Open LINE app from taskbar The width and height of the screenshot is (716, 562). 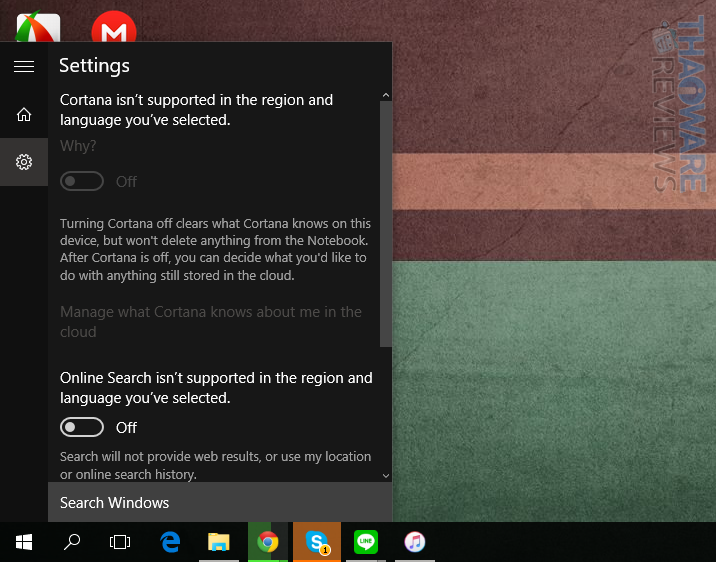(x=366, y=542)
